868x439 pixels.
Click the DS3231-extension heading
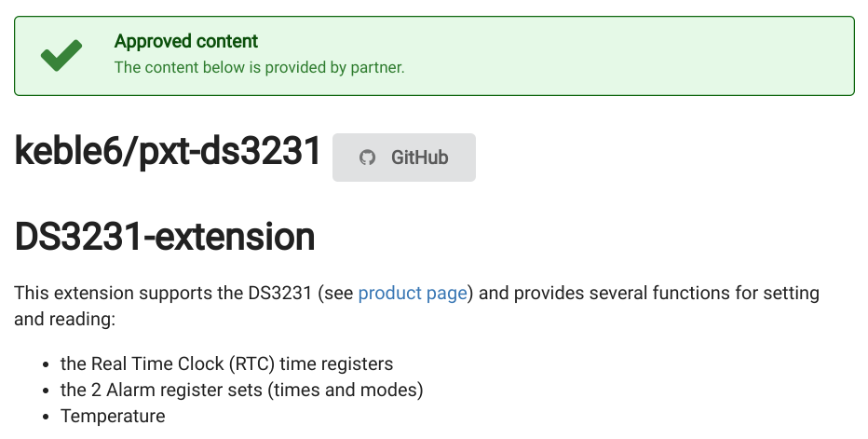[165, 238]
